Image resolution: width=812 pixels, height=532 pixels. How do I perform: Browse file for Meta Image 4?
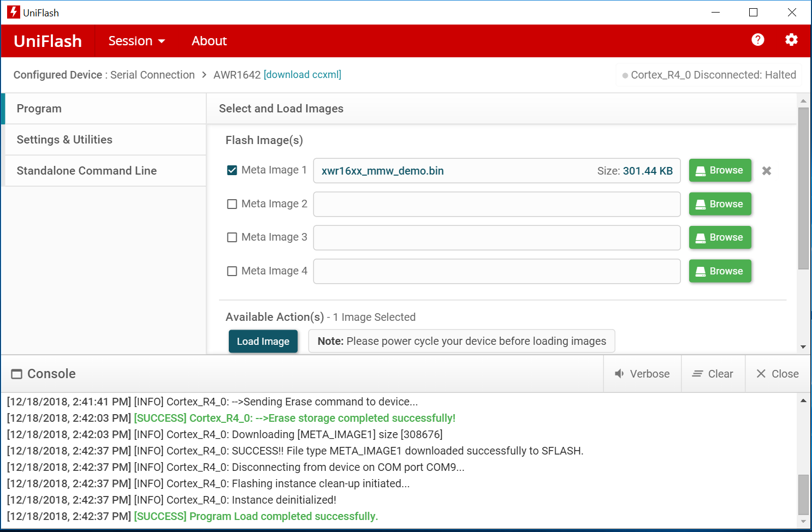tap(720, 271)
